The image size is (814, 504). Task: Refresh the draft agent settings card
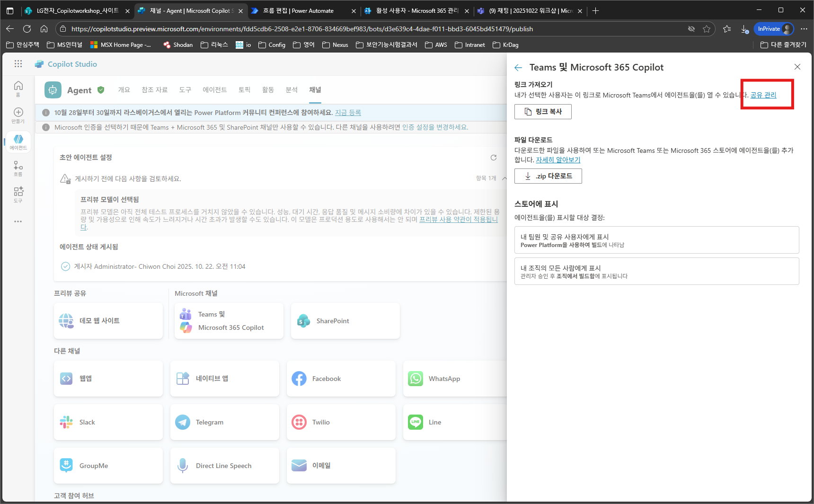(494, 158)
